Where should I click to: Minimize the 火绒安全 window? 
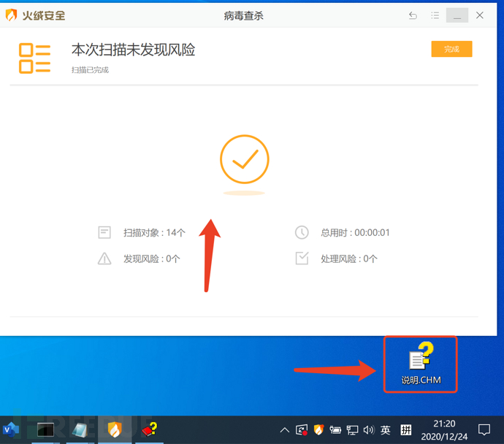coord(457,15)
